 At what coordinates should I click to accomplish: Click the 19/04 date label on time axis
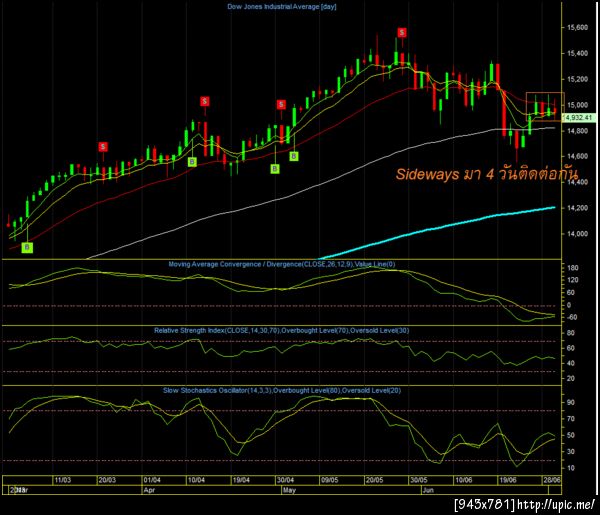click(241, 480)
